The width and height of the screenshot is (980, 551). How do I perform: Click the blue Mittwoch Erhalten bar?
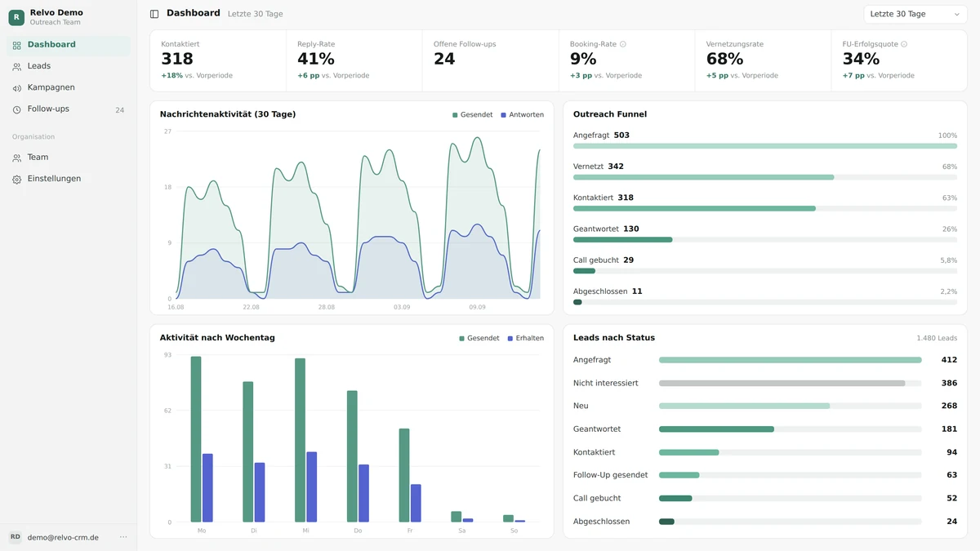pyautogui.click(x=311, y=487)
